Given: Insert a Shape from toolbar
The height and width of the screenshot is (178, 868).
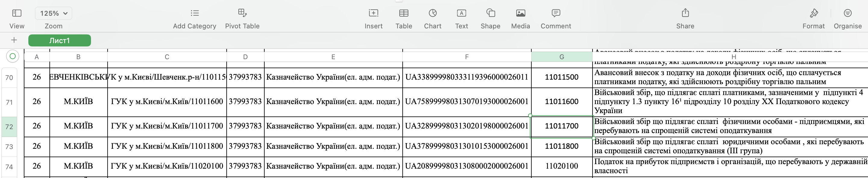Looking at the screenshot, I should [x=490, y=14].
